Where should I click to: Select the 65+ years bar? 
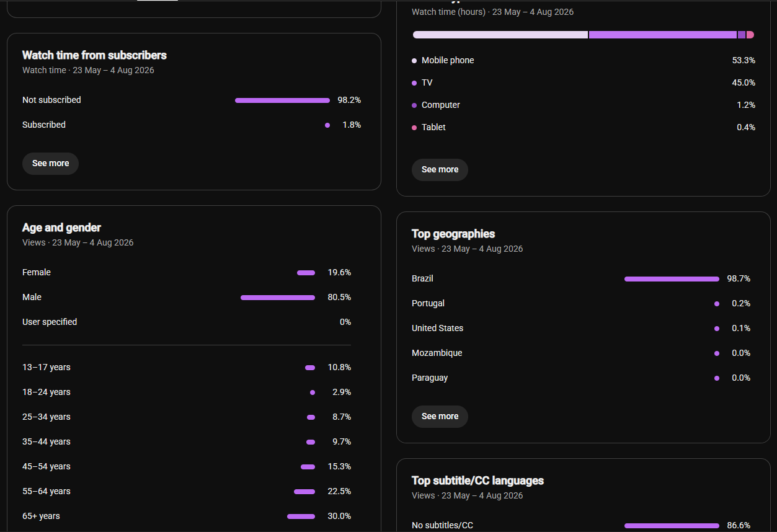click(x=301, y=516)
